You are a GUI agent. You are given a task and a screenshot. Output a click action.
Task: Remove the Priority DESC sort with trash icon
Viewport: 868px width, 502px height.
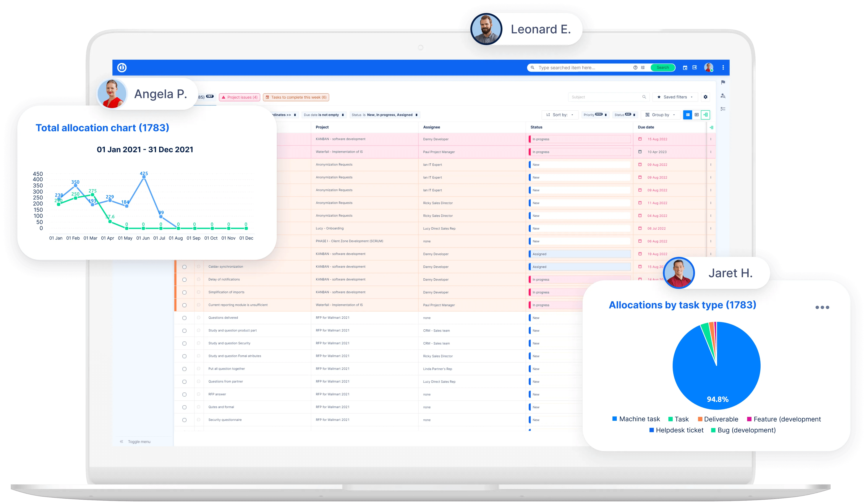pos(606,115)
